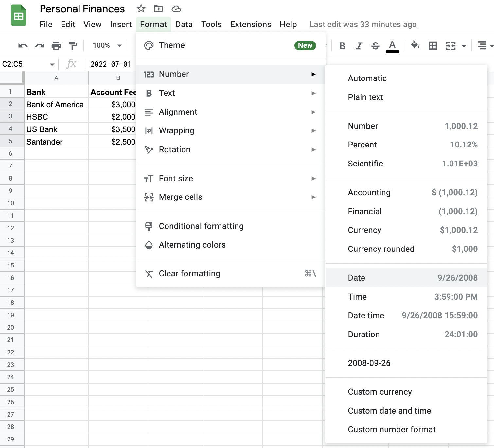This screenshot has height=448, width=494.
Task: Click the redo arrow icon
Action: [40, 46]
